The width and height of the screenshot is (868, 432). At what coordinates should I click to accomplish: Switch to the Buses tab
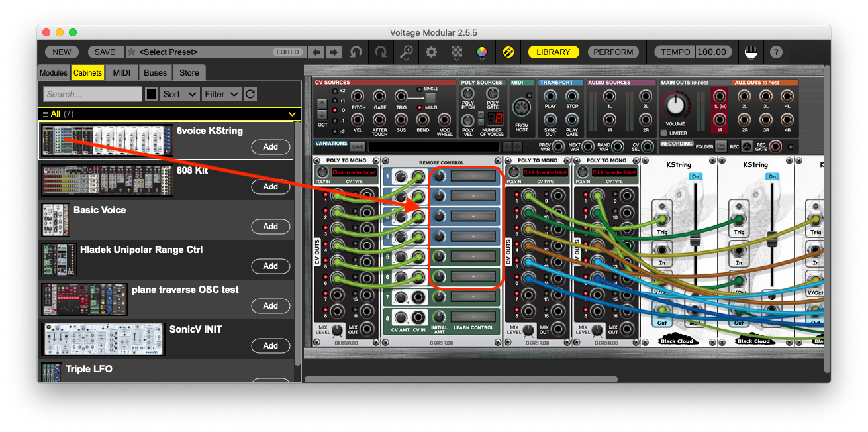155,73
